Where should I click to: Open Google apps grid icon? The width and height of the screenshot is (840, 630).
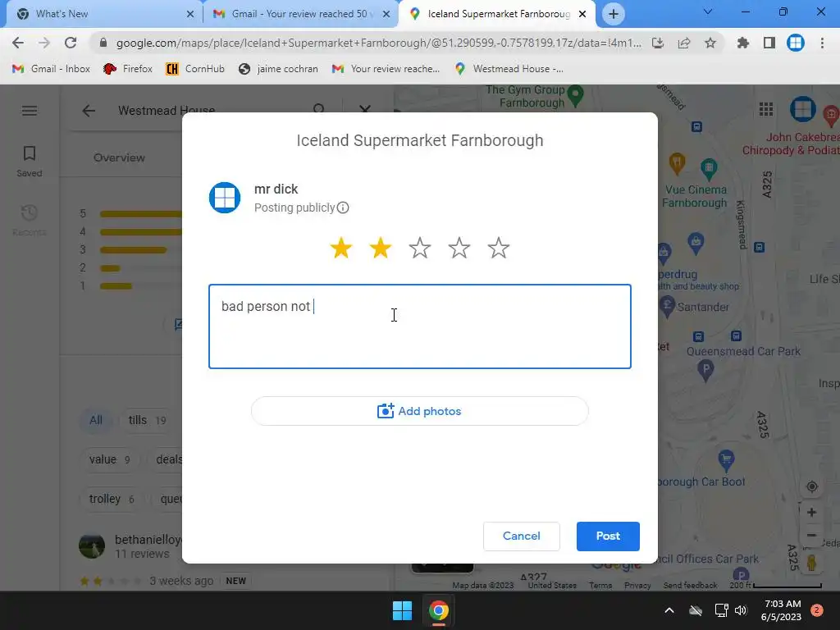click(x=766, y=109)
